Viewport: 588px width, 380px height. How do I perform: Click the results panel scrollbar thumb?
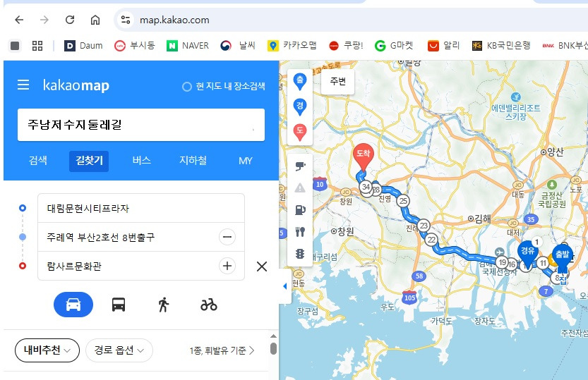click(x=273, y=348)
